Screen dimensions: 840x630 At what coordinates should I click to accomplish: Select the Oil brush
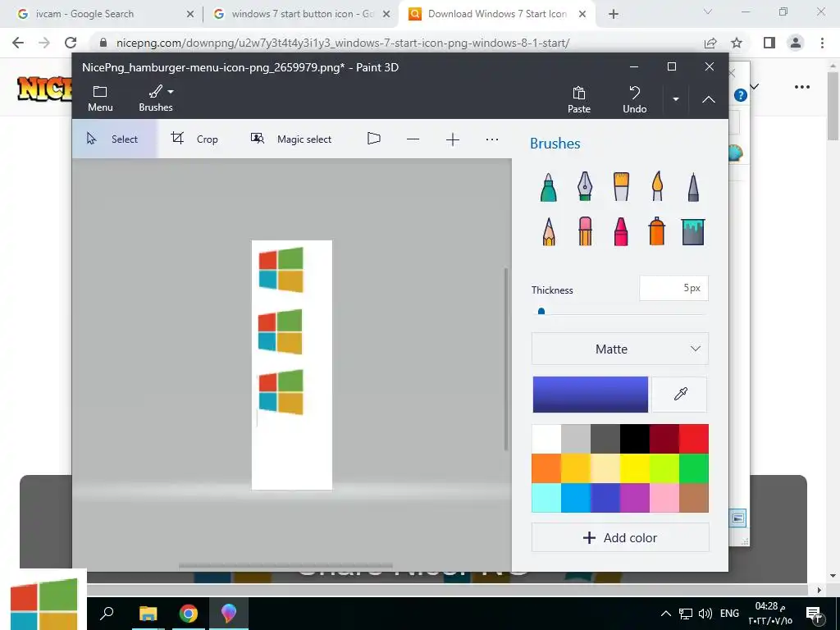[x=621, y=186]
